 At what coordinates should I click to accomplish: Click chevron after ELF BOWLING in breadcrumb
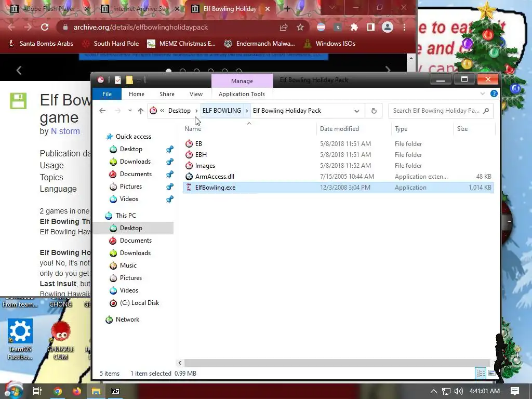[247, 111]
